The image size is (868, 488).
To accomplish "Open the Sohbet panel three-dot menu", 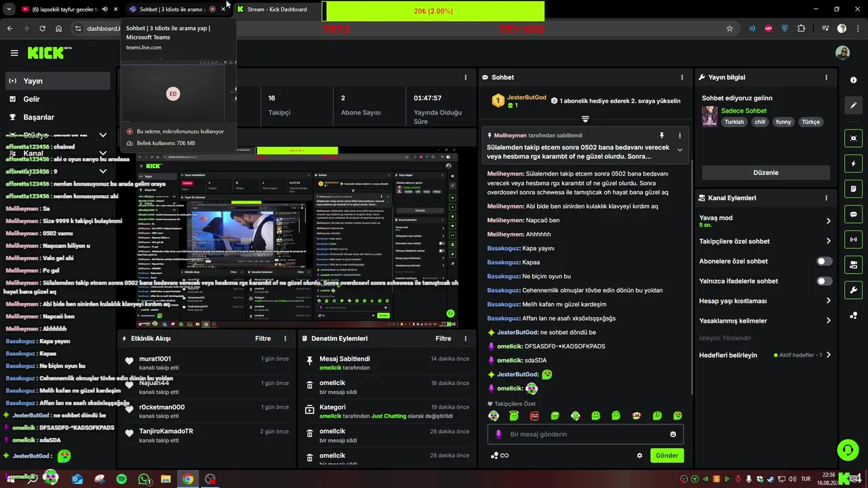I will (x=681, y=77).
